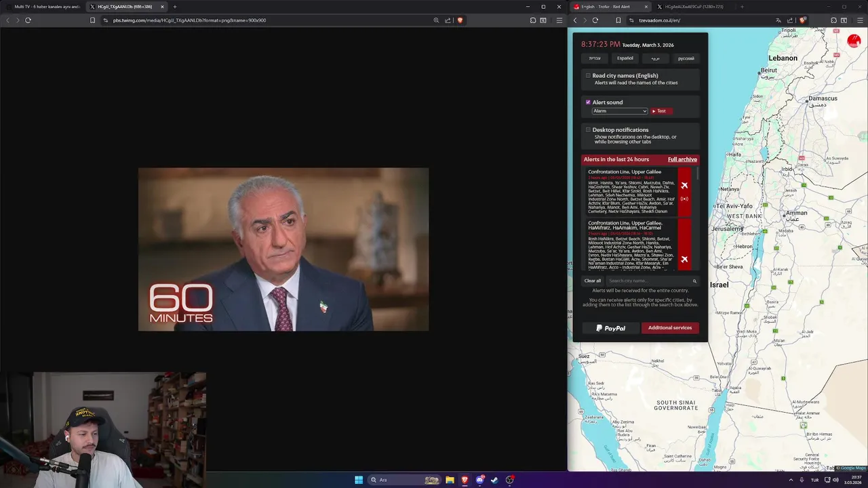Open the Alarm sound dropdown
The width and height of the screenshot is (868, 488).
tap(620, 111)
